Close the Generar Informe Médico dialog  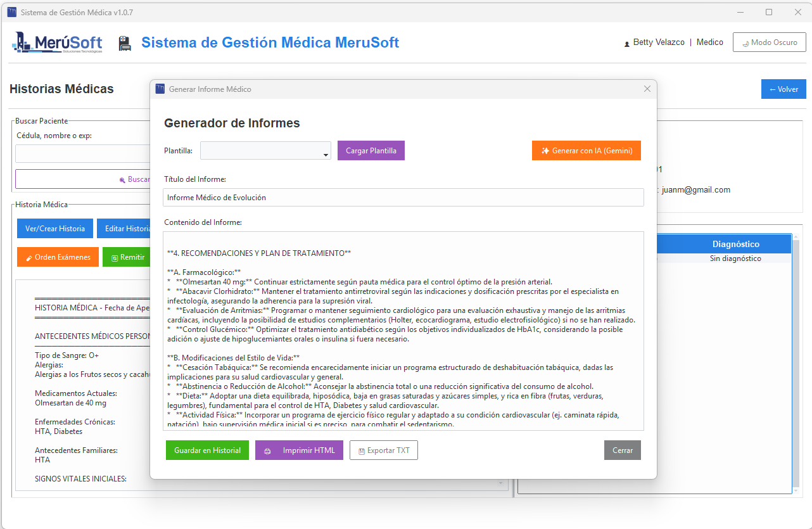click(647, 89)
